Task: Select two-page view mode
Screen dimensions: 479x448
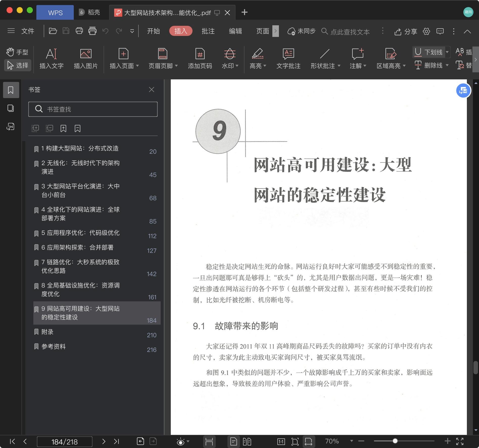Action: pos(247,441)
